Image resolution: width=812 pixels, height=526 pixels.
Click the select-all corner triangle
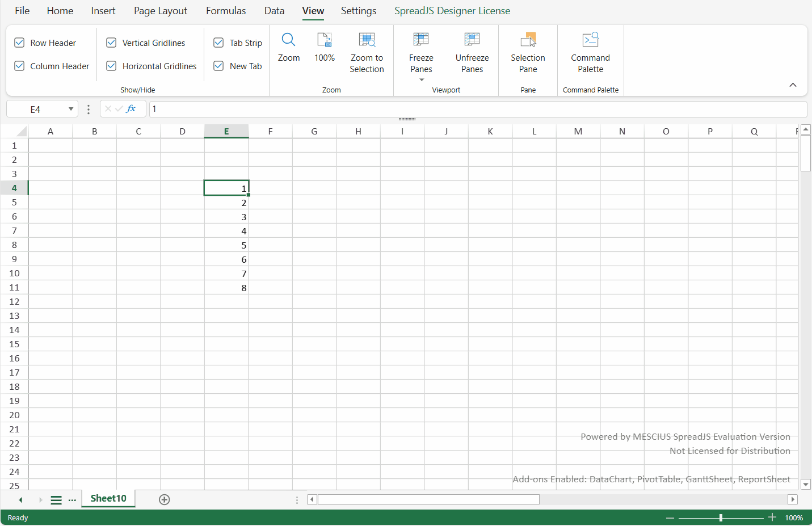tap(22, 132)
